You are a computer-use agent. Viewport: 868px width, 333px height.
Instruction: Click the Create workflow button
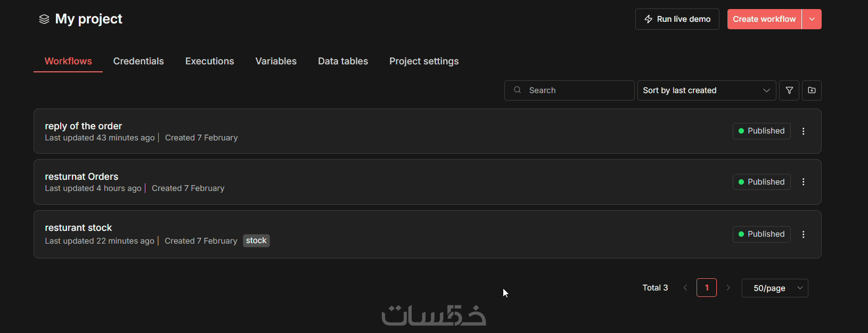[764, 19]
